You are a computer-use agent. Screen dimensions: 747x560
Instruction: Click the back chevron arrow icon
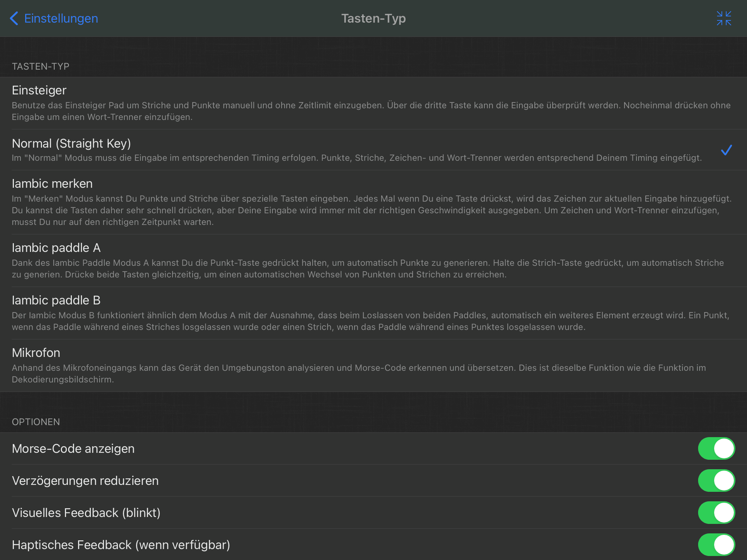pos(14,18)
